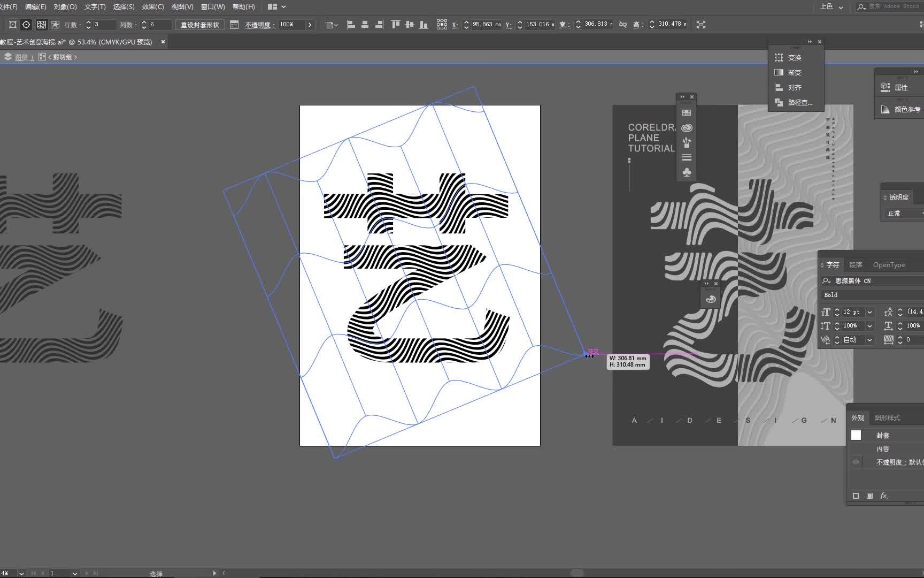Click horizontal align left icon in control bar
The height and width of the screenshot is (578, 924).
351,25
